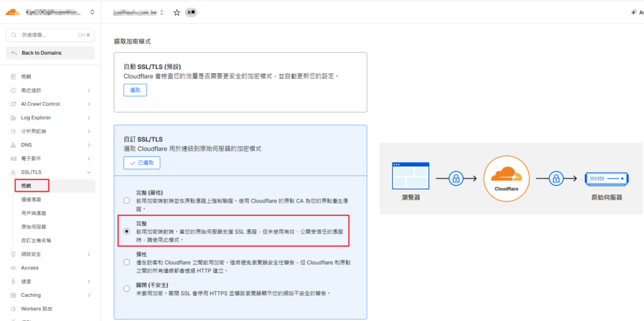This screenshot has height=321, width=644.
Task: Select the 關閉 (不安全) radio option
Action: [x=126, y=288]
